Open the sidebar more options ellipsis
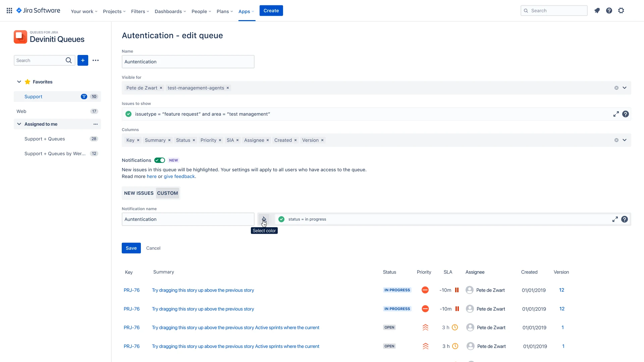This screenshot has height=362, width=644. click(x=96, y=60)
